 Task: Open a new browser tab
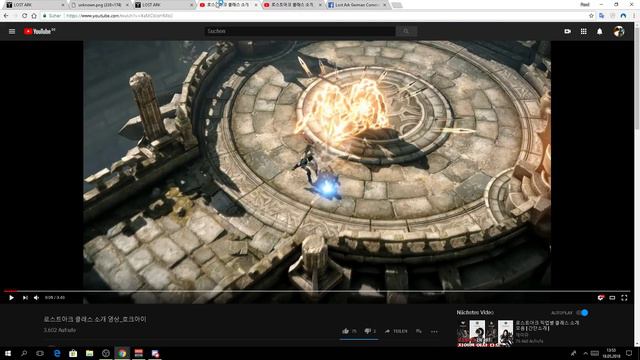[397, 5]
